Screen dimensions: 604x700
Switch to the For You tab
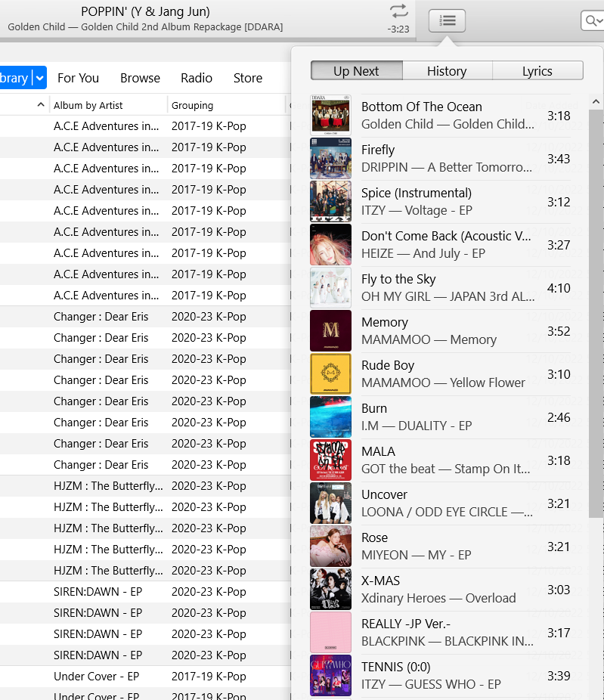point(78,78)
